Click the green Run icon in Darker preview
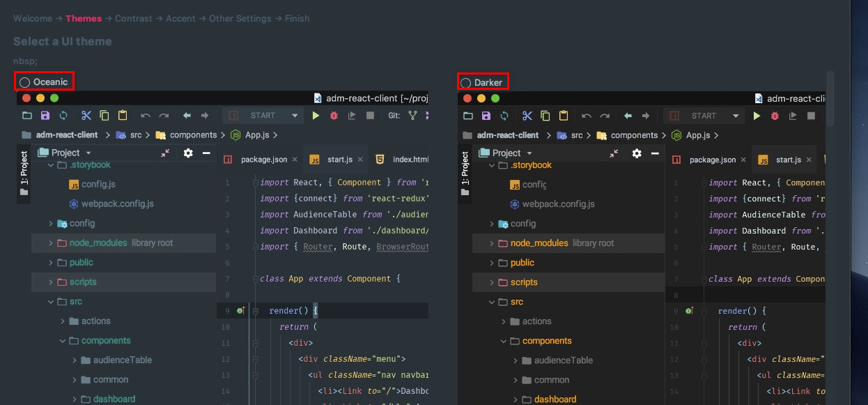The image size is (868, 405). click(757, 116)
